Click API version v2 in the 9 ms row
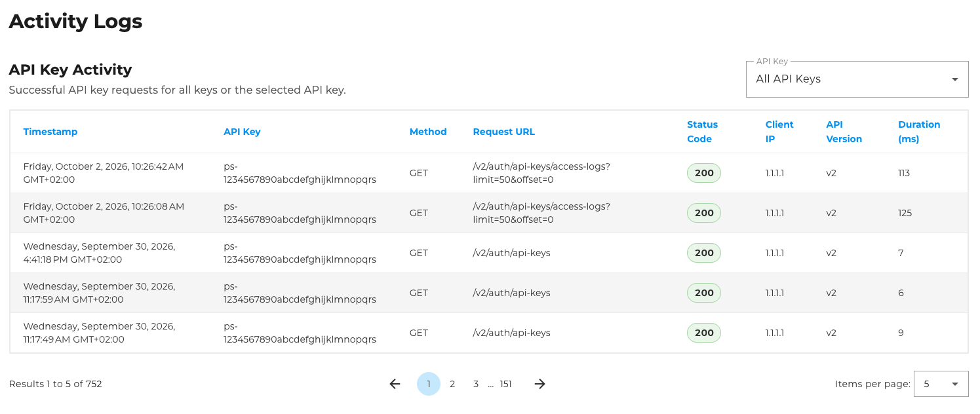 (831, 333)
